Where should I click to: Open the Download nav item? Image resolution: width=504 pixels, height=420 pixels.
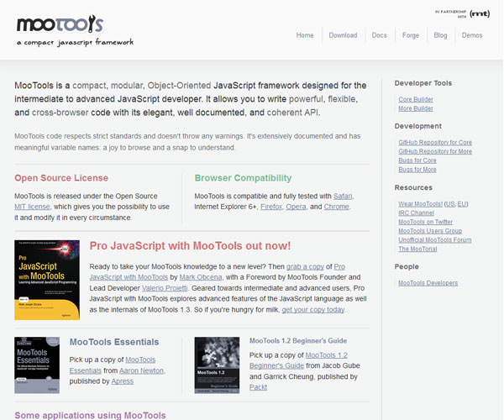click(x=343, y=35)
